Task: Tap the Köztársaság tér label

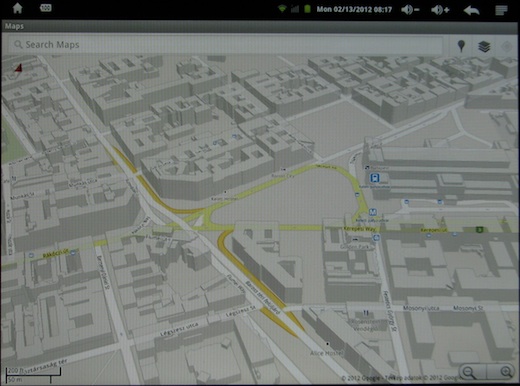Action: (x=43, y=366)
